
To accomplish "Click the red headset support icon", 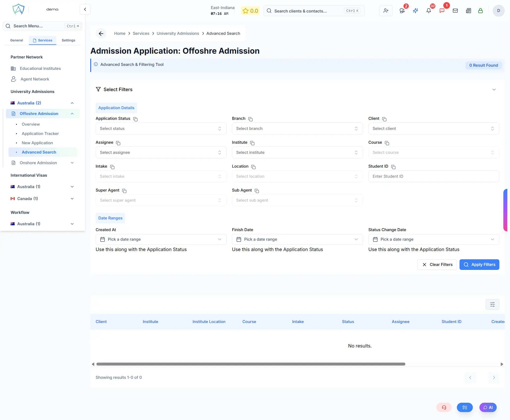I will click(444, 407).
